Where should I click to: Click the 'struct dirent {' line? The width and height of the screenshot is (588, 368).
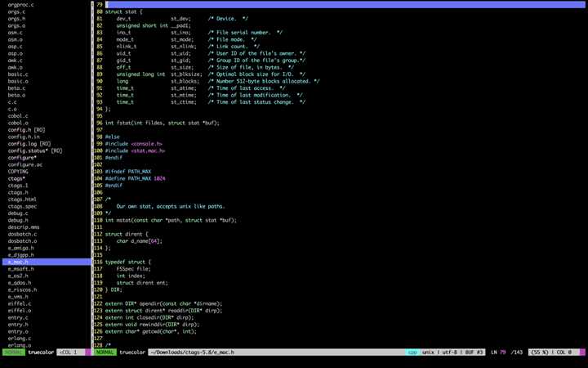[127, 234]
